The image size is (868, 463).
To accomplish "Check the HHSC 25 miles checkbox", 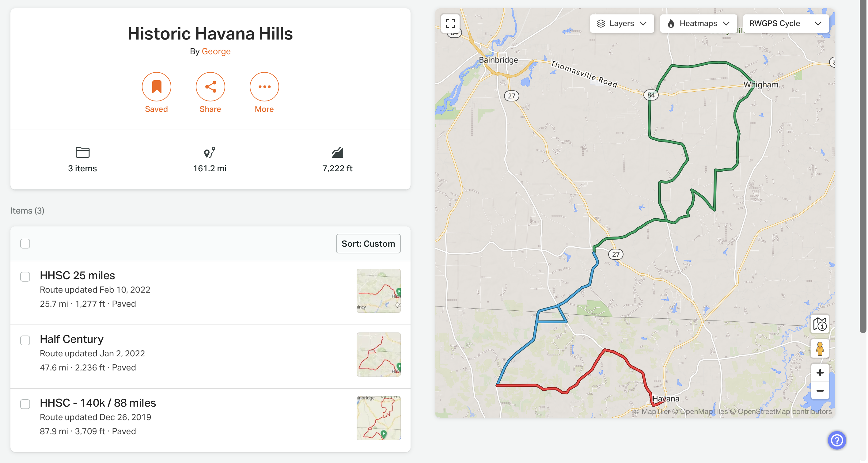I will pyautogui.click(x=25, y=277).
